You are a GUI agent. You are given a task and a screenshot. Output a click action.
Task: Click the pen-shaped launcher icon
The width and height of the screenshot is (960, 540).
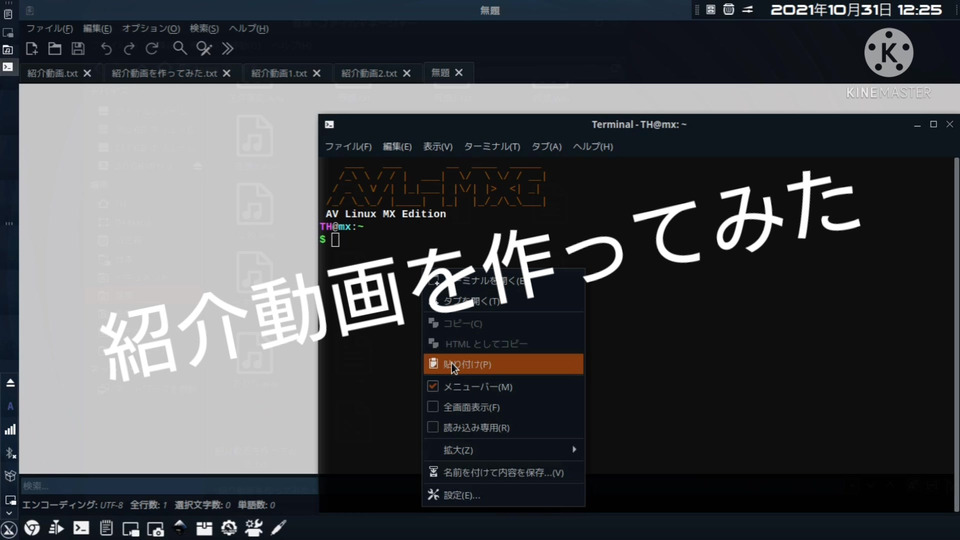pos(279,528)
